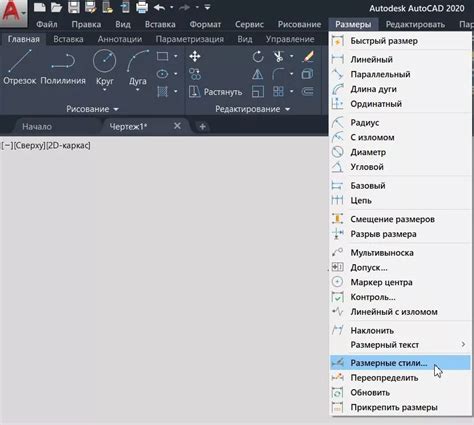Click the Rotate tool icon

point(258,57)
